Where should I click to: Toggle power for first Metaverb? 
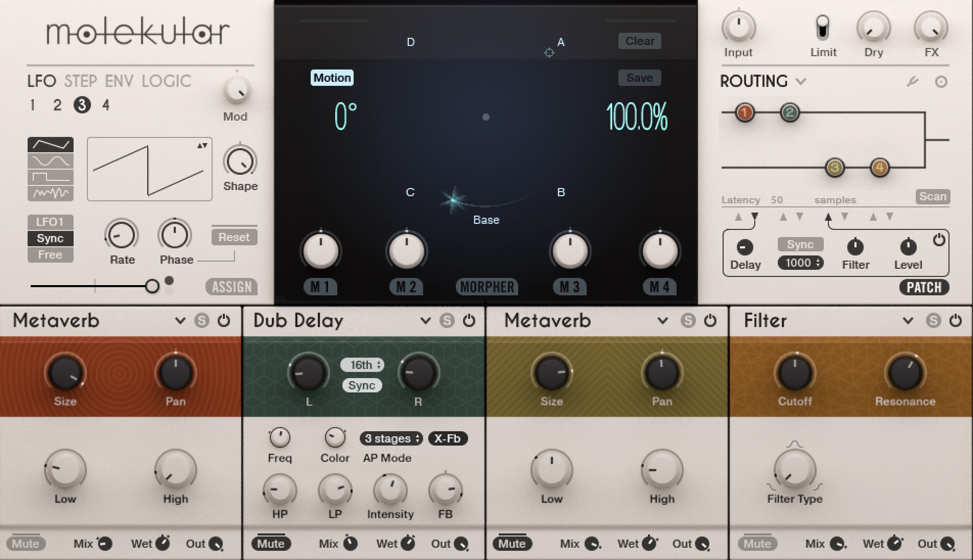[x=224, y=320]
